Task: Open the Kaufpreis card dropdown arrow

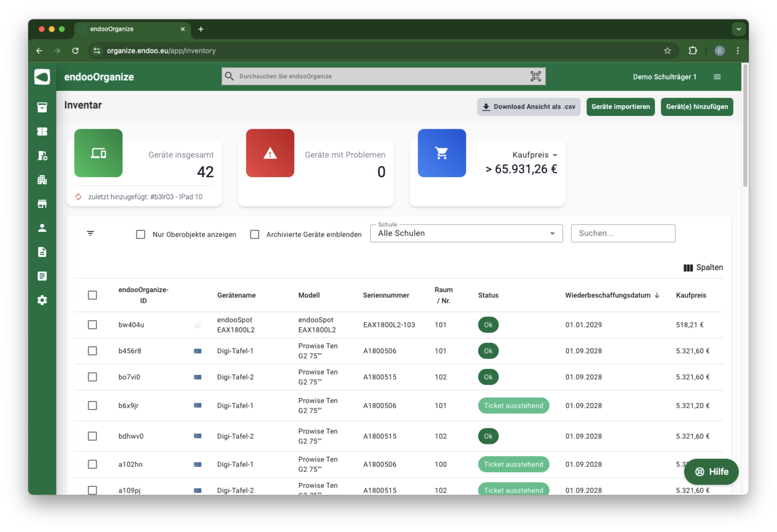Action: 555,155
